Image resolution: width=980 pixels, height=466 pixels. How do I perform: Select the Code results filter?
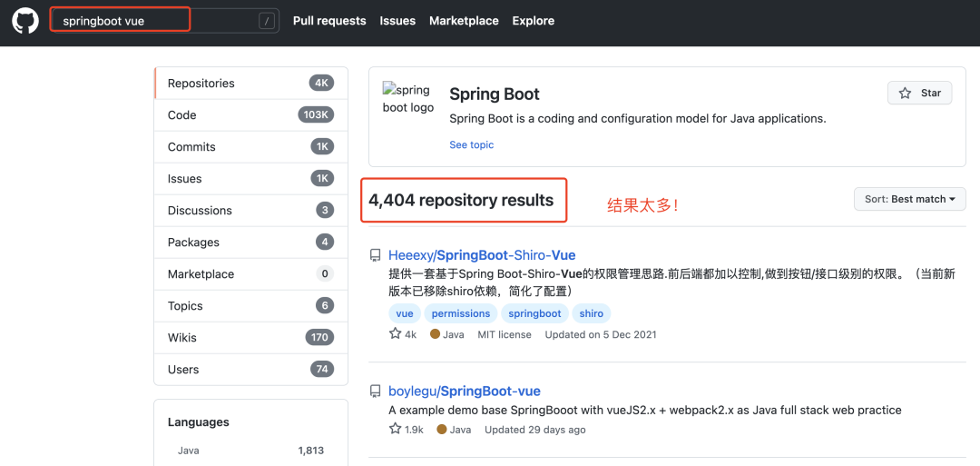(182, 115)
